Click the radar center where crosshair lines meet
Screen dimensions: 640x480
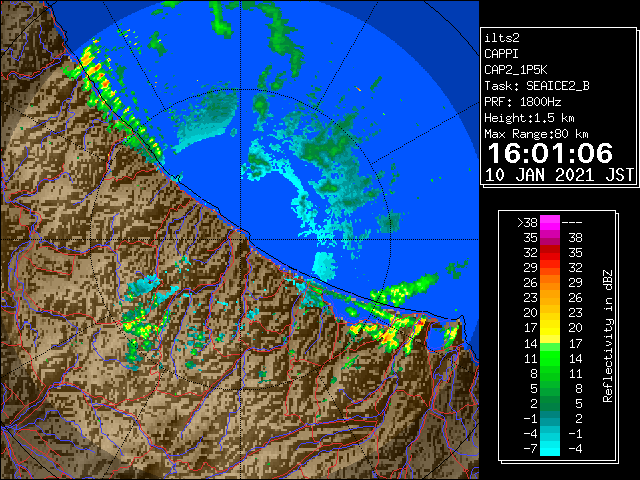(240, 240)
